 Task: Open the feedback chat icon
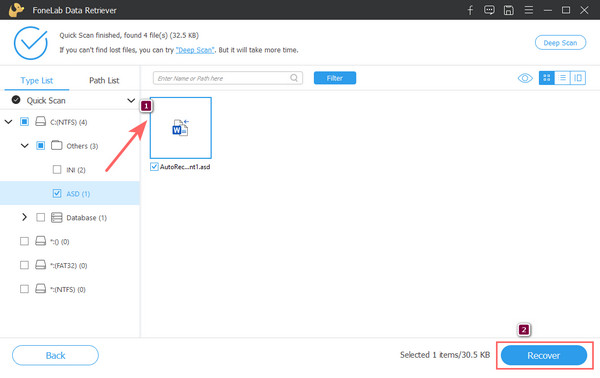(489, 10)
